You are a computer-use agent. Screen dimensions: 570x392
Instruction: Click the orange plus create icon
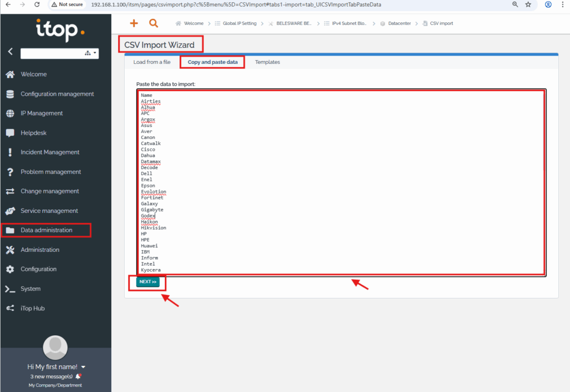134,23
